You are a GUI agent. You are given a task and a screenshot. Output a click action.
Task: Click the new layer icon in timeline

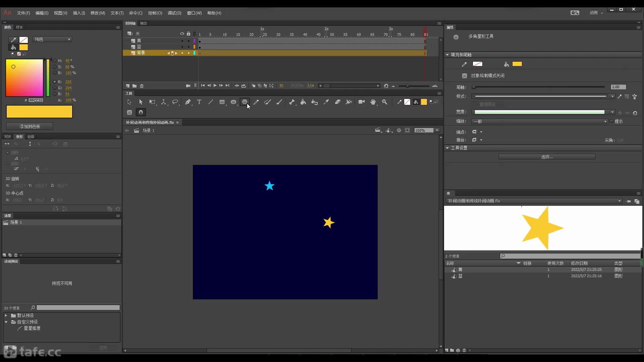128,86
